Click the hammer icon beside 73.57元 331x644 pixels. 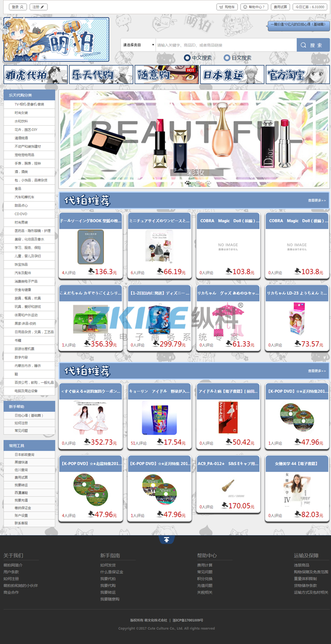coord(297,343)
